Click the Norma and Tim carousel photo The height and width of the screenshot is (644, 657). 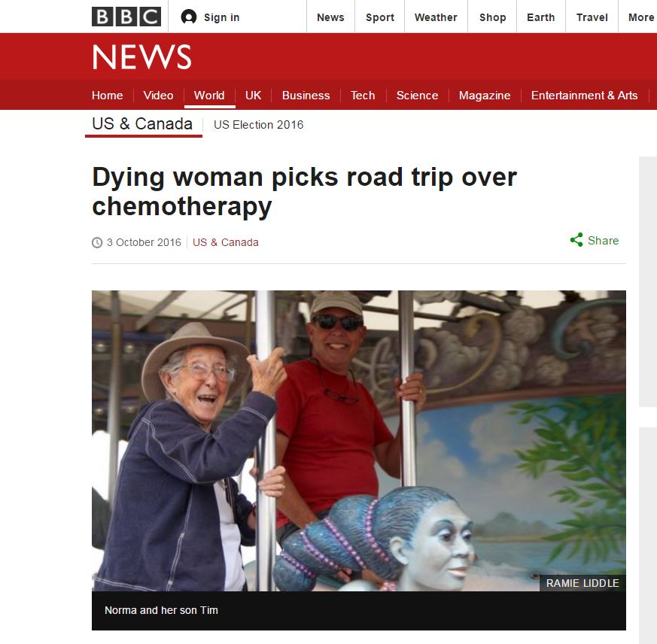coord(359,440)
